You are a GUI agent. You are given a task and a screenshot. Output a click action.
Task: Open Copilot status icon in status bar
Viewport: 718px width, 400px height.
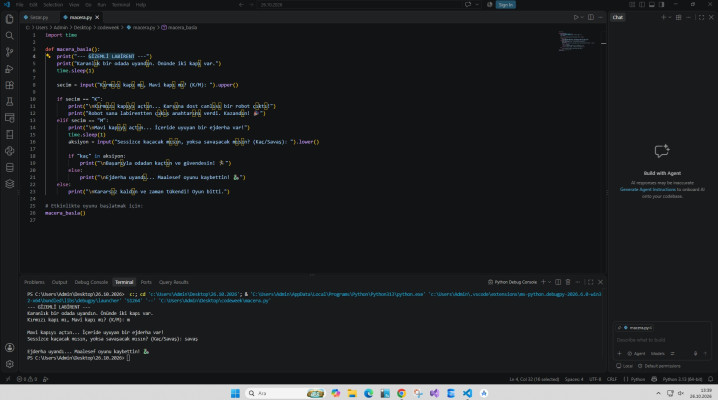[x=654, y=379]
